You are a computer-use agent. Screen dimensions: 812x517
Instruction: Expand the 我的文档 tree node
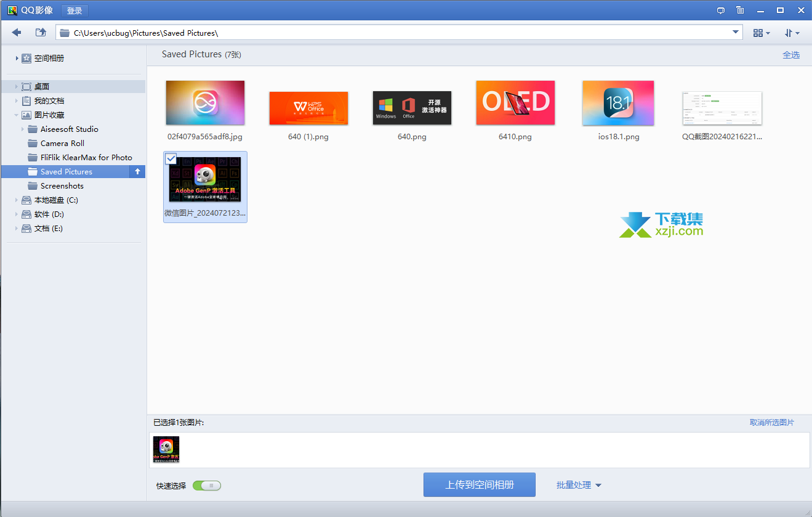click(17, 101)
